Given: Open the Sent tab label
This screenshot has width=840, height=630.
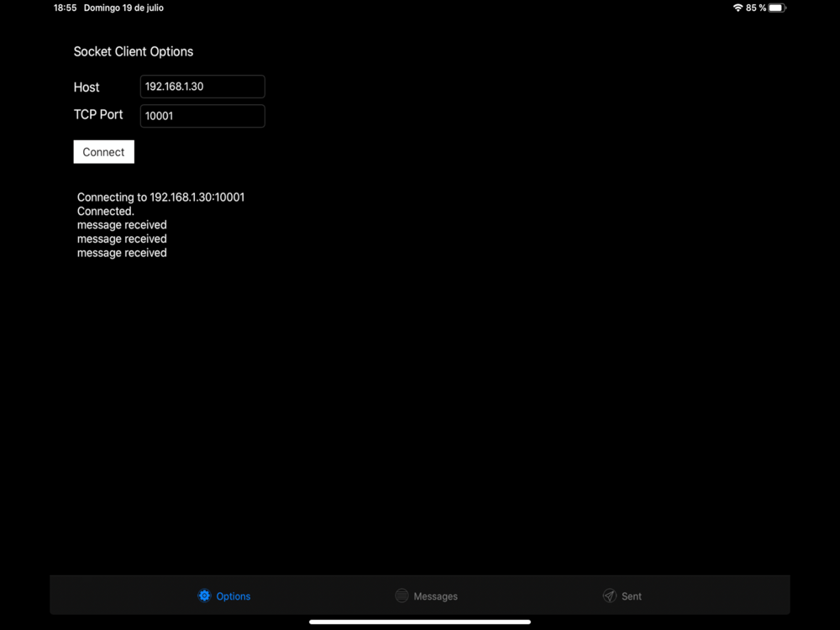Looking at the screenshot, I should tap(632, 596).
